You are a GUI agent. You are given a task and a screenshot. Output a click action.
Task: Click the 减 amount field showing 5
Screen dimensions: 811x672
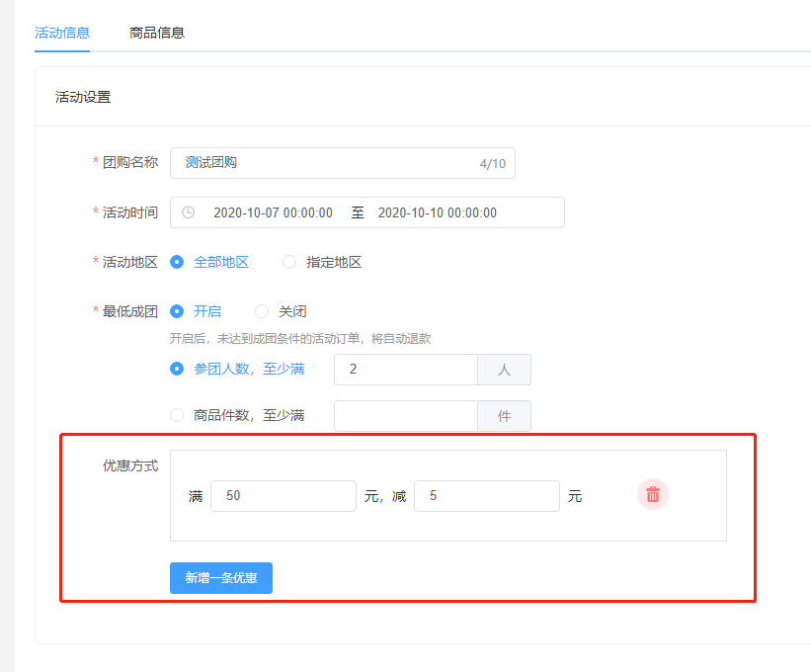coord(487,496)
